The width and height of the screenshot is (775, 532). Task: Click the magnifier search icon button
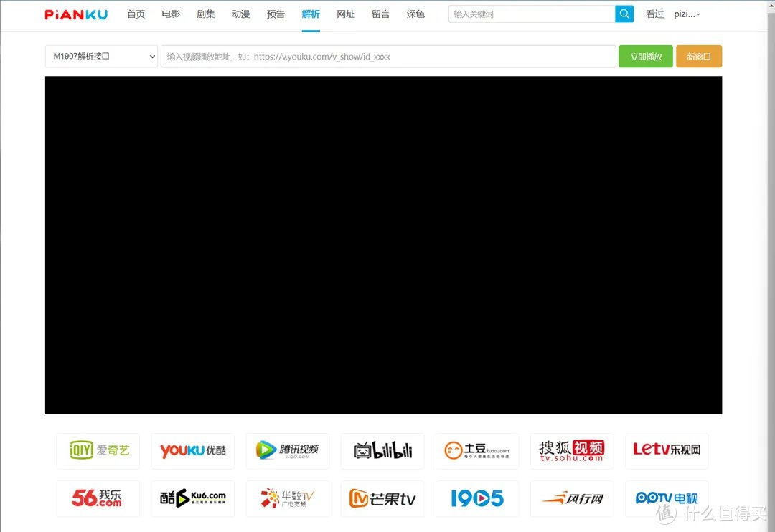(624, 14)
